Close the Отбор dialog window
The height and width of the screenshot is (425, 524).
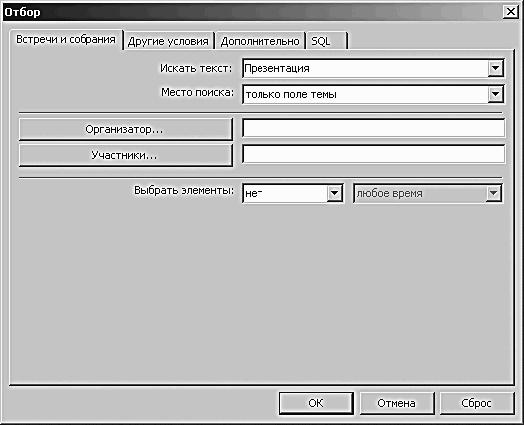pyautogui.click(x=511, y=12)
